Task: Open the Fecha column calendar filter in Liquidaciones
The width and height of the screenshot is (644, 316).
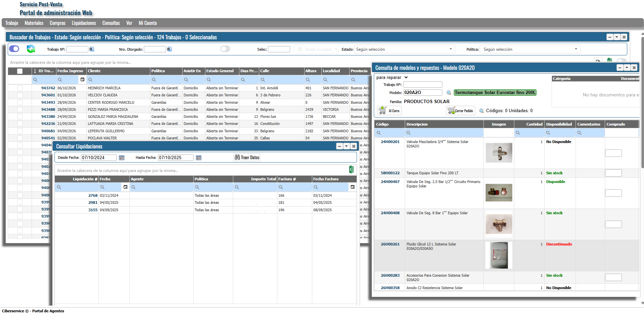Action: pos(125,187)
